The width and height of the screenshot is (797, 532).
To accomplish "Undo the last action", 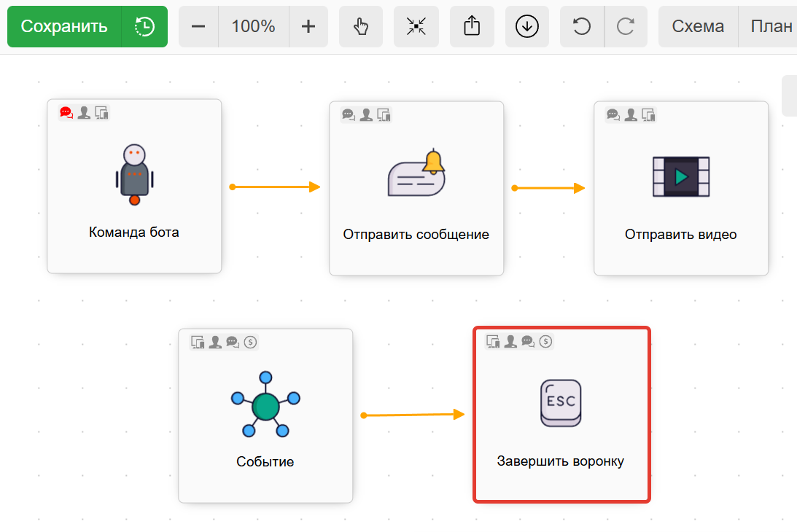I will click(582, 27).
